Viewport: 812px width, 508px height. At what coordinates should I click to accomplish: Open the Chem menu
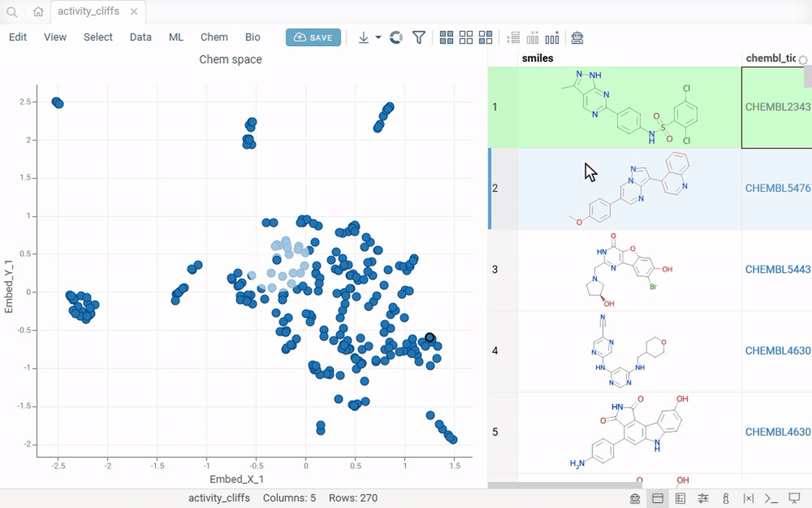click(214, 37)
